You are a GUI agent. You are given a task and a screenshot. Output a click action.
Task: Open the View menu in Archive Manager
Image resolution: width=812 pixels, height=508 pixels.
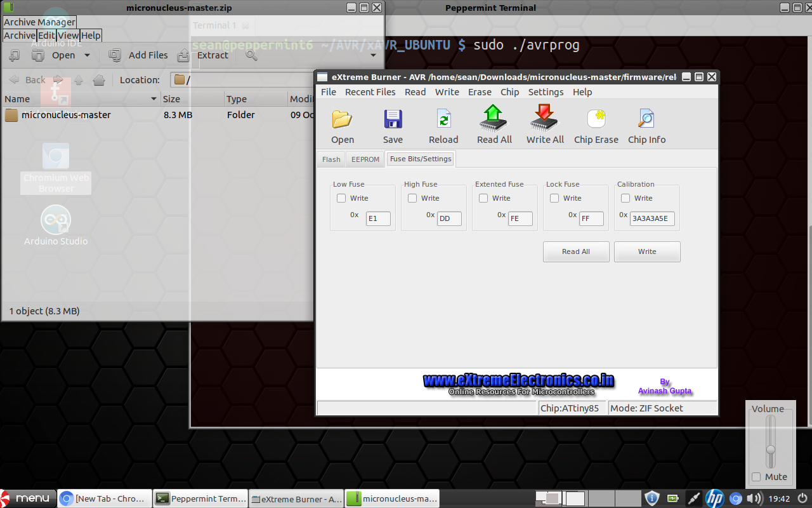(68, 36)
